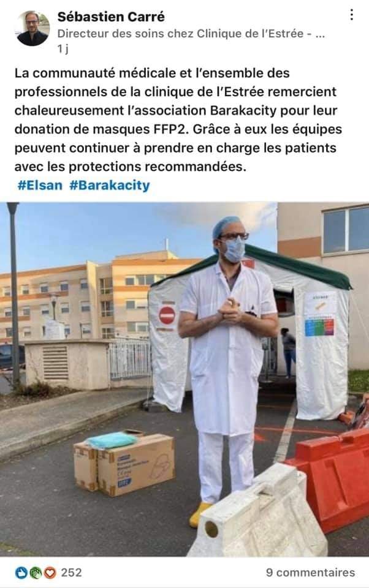The width and height of the screenshot is (369, 588).
Task: Click the cardboard mask boxes in photo
Action: [x=124, y=463]
